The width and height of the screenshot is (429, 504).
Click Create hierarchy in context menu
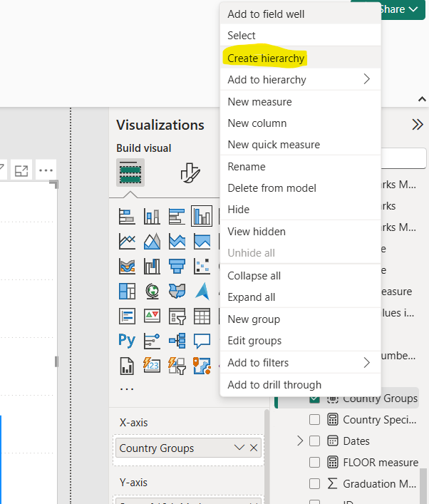click(266, 58)
